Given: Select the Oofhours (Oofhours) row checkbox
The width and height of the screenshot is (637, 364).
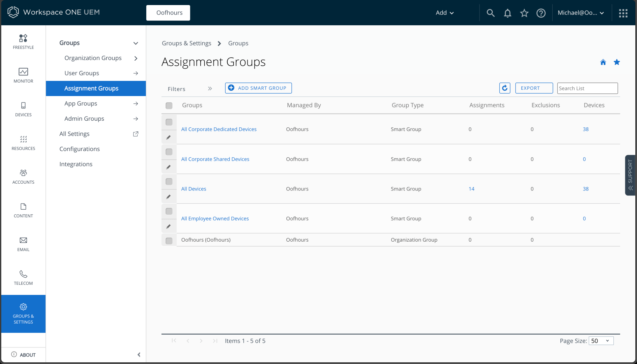Looking at the screenshot, I should [x=169, y=240].
